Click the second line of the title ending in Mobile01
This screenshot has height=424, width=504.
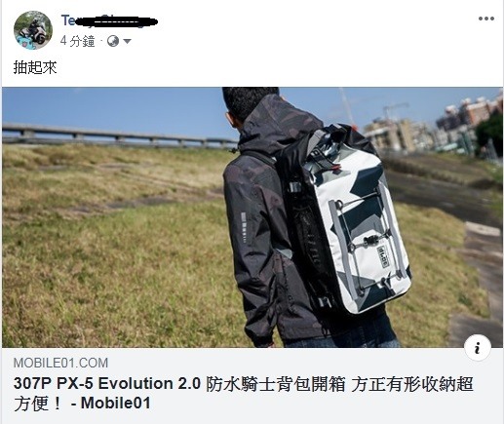[x=82, y=403]
